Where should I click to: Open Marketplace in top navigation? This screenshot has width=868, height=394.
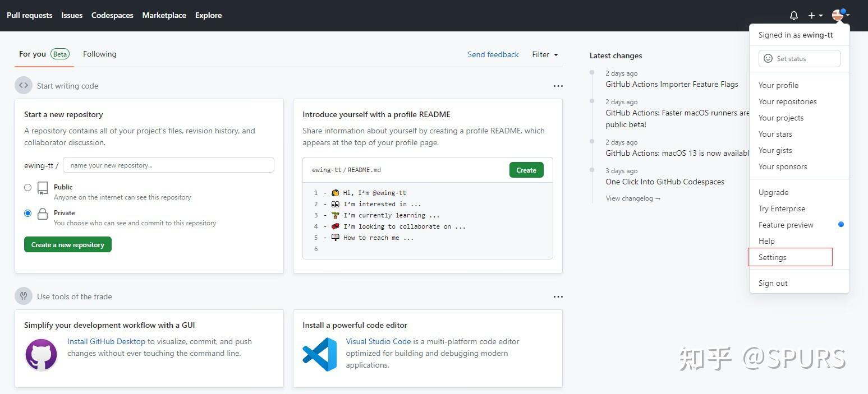pos(164,15)
